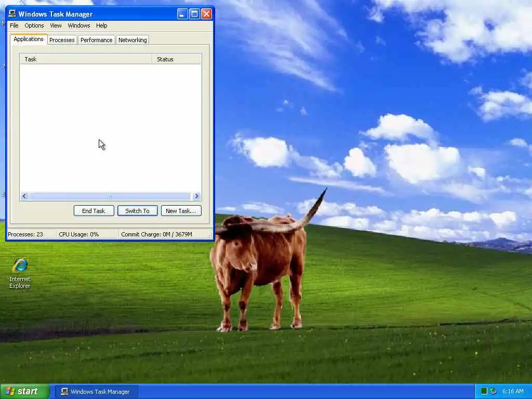Close the Windows Task Manager window
532x399 pixels.
[206, 14]
